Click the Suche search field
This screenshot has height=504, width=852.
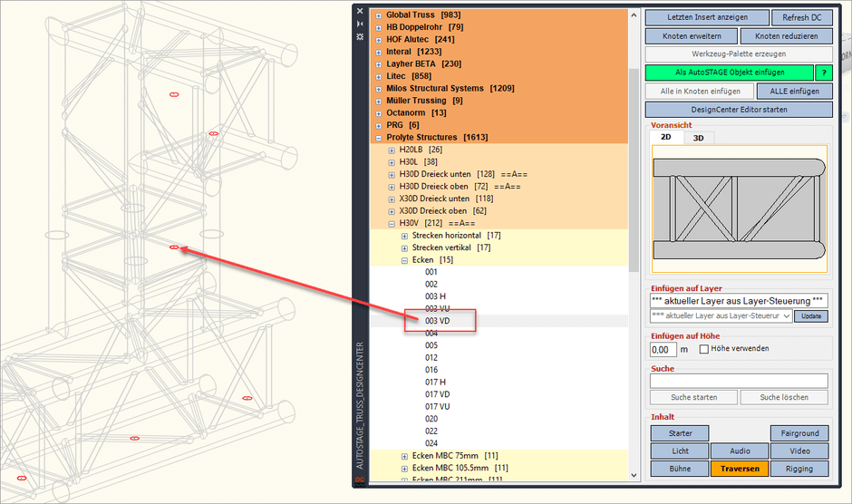(x=739, y=381)
